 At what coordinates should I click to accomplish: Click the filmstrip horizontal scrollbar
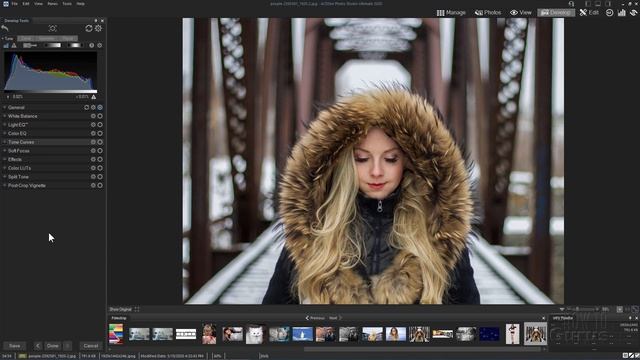click(x=422, y=349)
